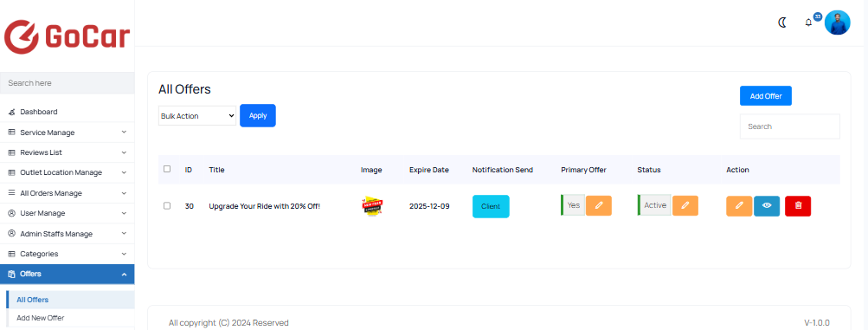Image resolution: width=868 pixels, height=330 pixels.
Task: Edit Active status with pencil button
Action: pos(685,205)
